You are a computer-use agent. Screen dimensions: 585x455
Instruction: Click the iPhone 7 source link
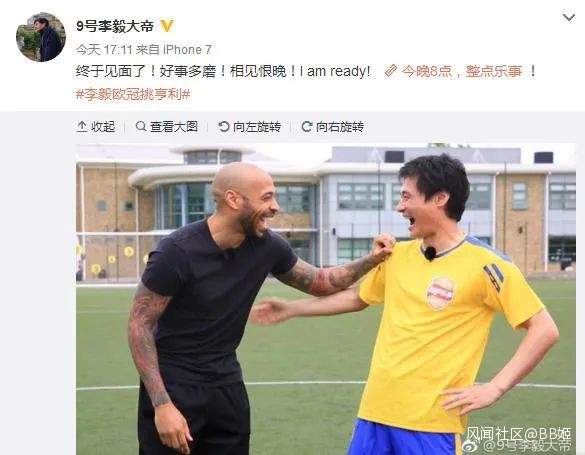pos(187,50)
